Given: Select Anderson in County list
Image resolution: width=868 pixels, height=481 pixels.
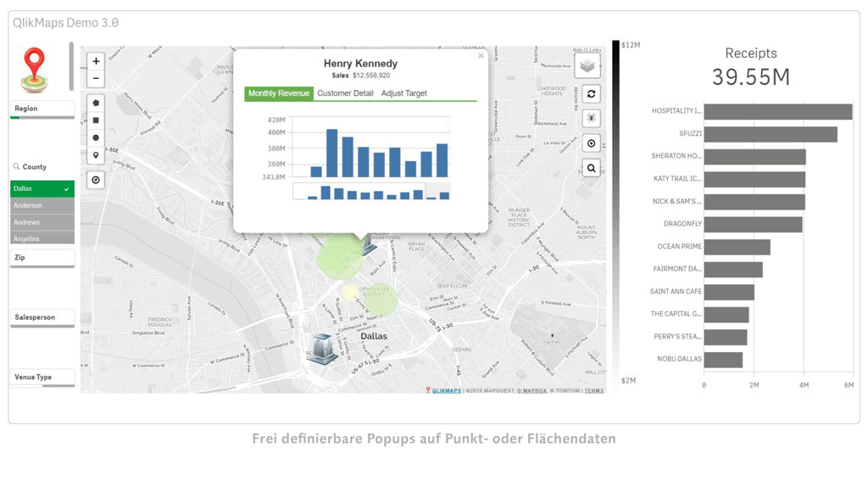Looking at the screenshot, I should [42, 205].
